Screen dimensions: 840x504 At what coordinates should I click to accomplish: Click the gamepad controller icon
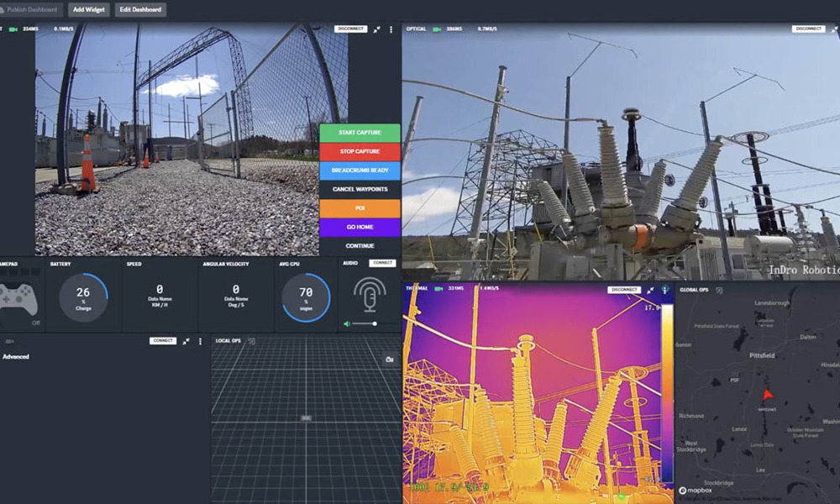(18, 298)
